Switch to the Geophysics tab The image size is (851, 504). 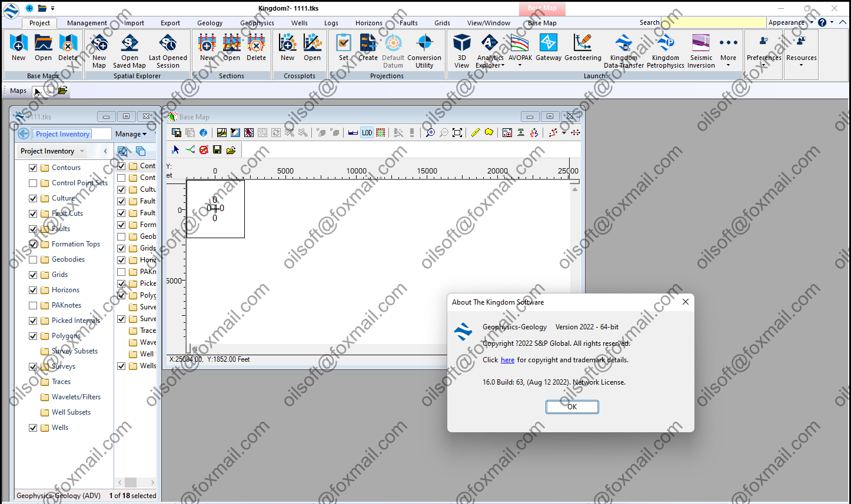point(257,23)
